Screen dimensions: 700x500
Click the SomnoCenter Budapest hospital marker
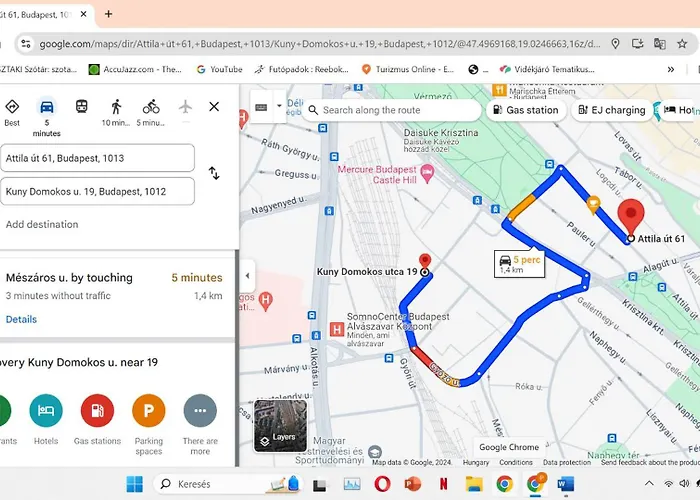coord(337,330)
